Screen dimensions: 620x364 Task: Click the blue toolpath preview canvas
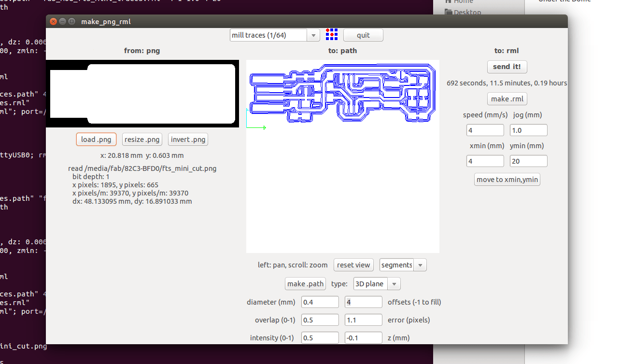(x=343, y=156)
